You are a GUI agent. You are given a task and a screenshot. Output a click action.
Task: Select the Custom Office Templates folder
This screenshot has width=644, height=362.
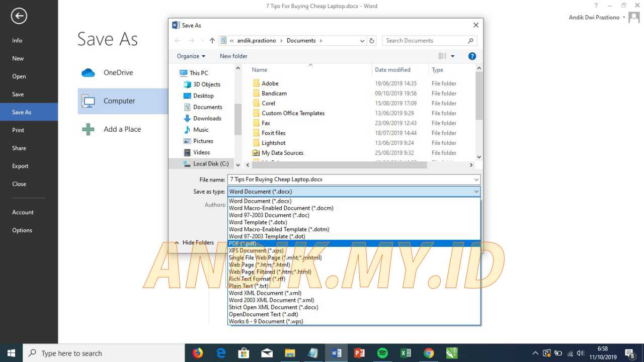click(293, 113)
